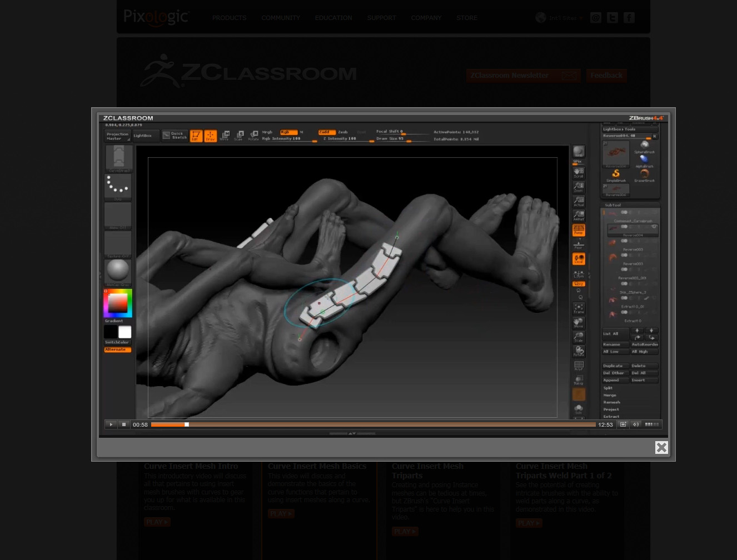Pick the AlphaBrush
The height and width of the screenshot is (560, 737).
[644, 159]
